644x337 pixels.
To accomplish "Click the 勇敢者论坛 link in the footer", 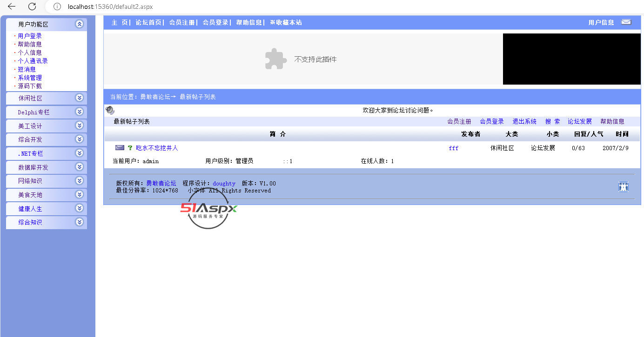I will [x=161, y=183].
